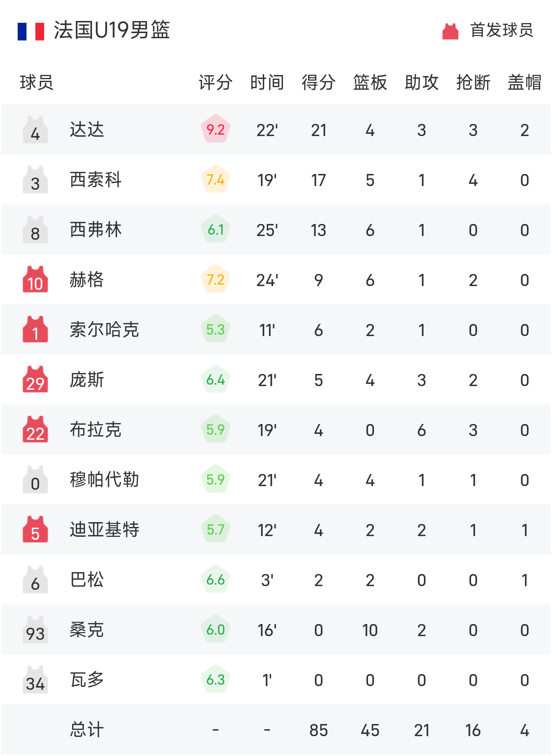552x756 pixels.
Task: Click grey jersey number 93 icon
Action: point(35,630)
